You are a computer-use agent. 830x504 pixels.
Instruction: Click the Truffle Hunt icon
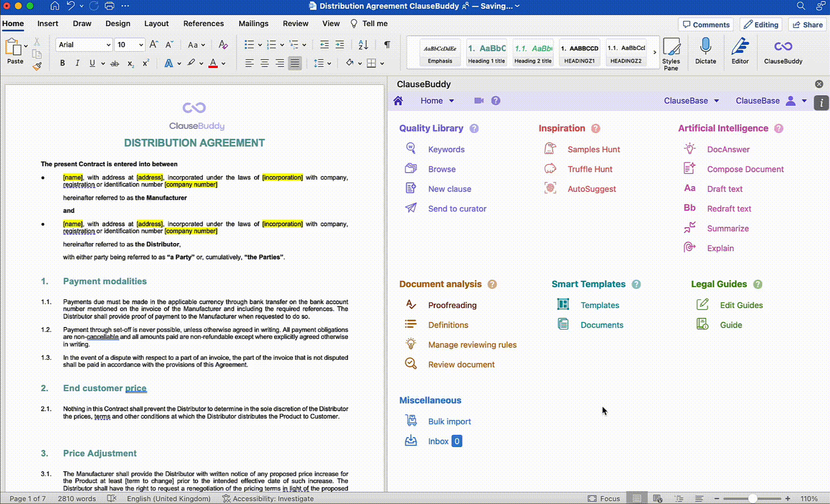click(x=550, y=169)
